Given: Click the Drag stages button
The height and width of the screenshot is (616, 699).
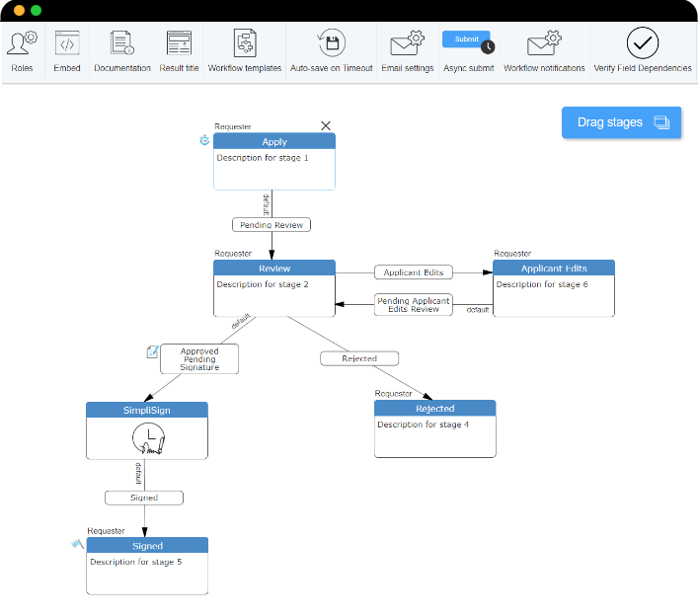Looking at the screenshot, I should (x=622, y=122).
